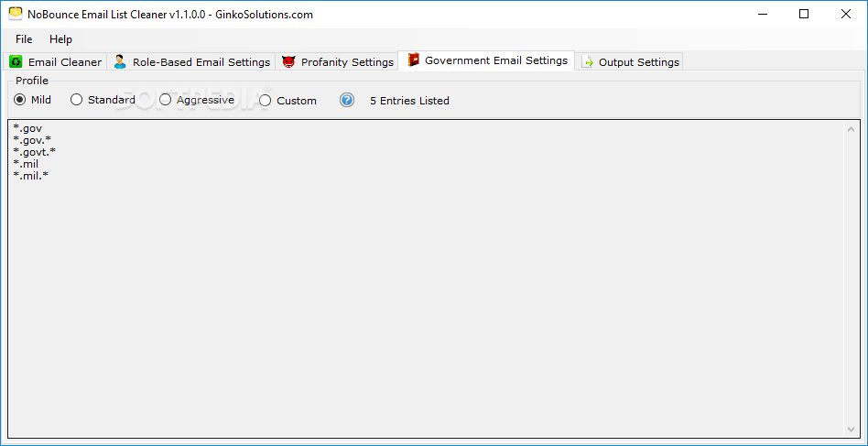868x446 pixels.
Task: Open the Profanity Settings tab
Action: [x=337, y=62]
